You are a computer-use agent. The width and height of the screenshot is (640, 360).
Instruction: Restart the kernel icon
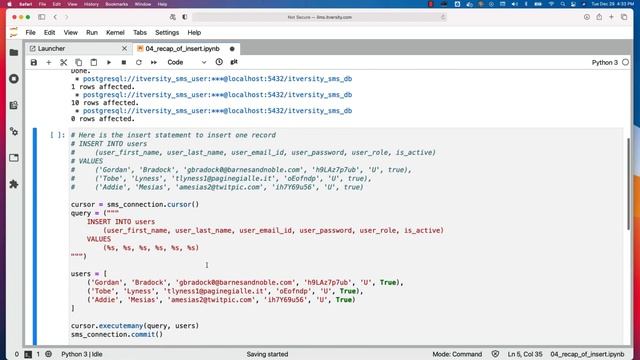pos(139,62)
